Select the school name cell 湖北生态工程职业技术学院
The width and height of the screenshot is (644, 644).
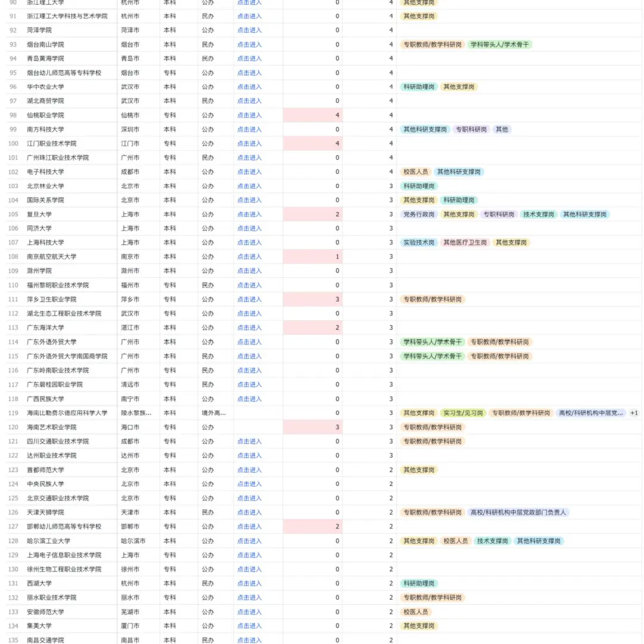[70, 314]
